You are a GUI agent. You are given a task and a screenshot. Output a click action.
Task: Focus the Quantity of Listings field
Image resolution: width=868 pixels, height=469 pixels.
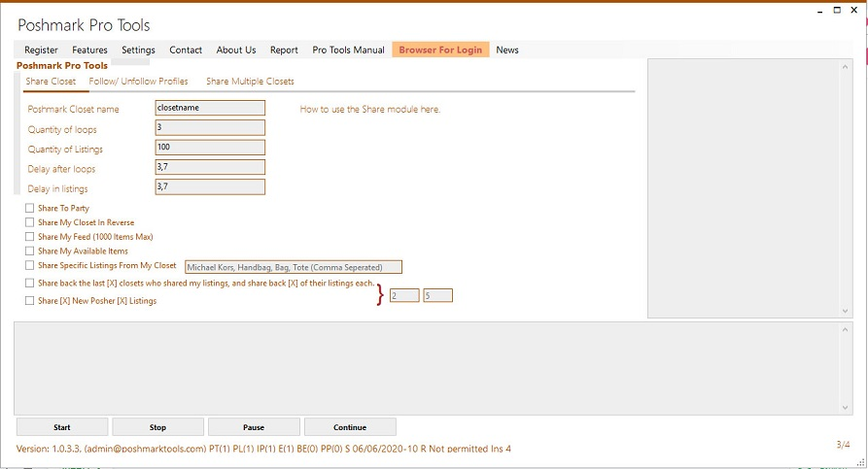click(210, 148)
